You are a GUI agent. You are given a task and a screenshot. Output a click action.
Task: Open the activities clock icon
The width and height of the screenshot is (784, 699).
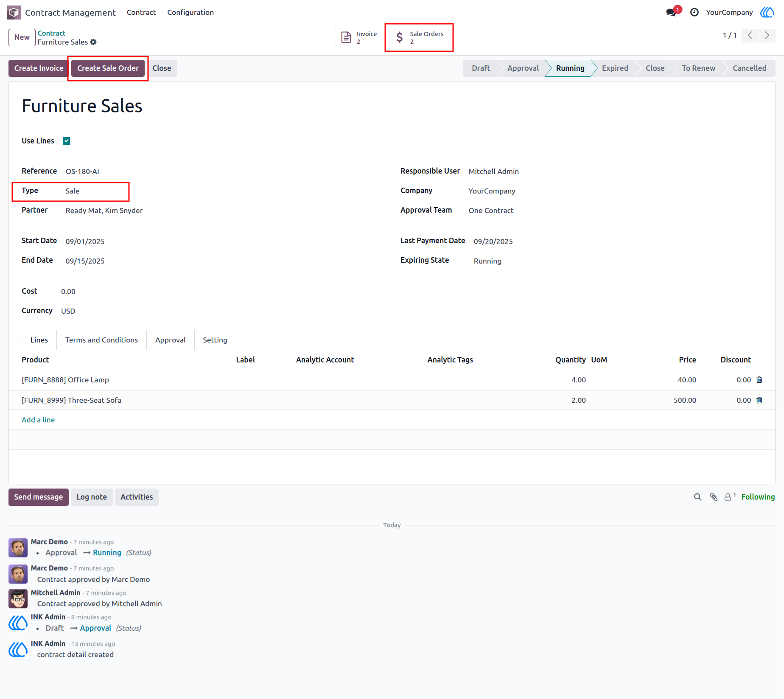coord(694,12)
